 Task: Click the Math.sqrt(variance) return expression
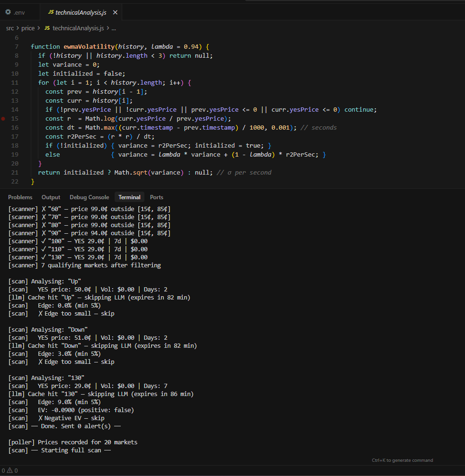coord(149,172)
